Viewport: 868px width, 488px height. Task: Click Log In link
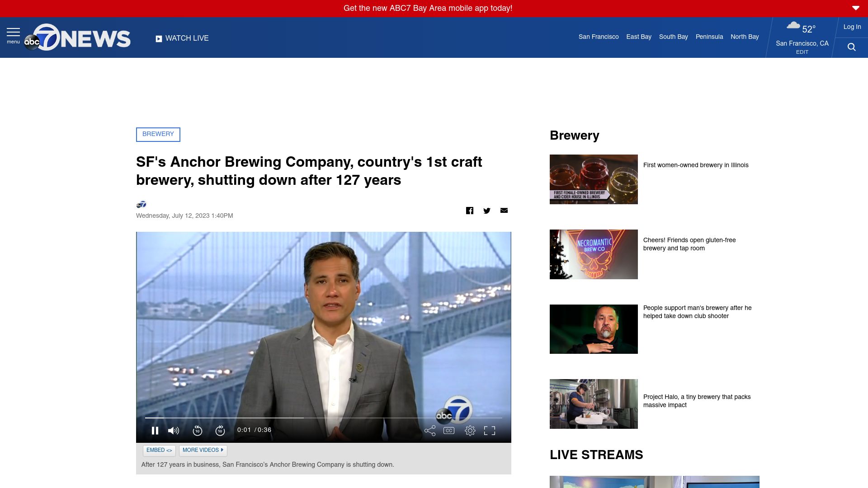852,27
